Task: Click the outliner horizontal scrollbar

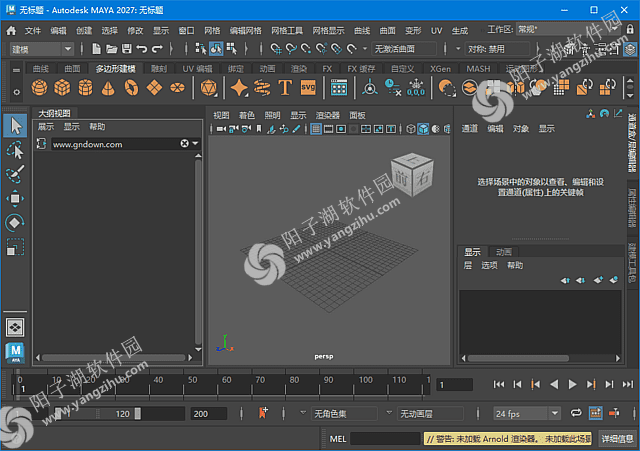Action: [113, 358]
